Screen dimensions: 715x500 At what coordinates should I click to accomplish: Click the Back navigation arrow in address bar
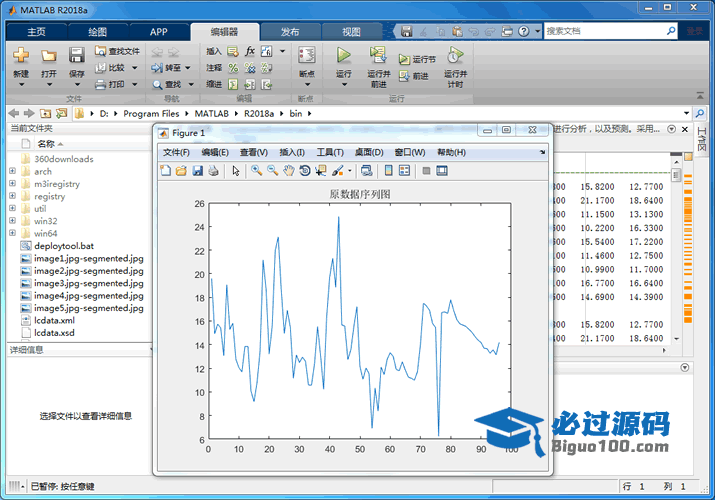coord(14,113)
